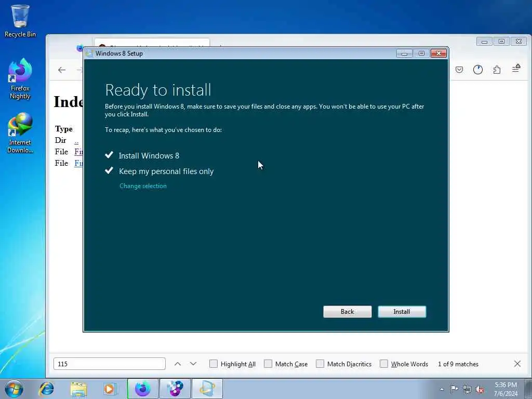The width and height of the screenshot is (532, 399).
Task: Switch to Firefox Nightly taskbar button
Action: coord(142,389)
